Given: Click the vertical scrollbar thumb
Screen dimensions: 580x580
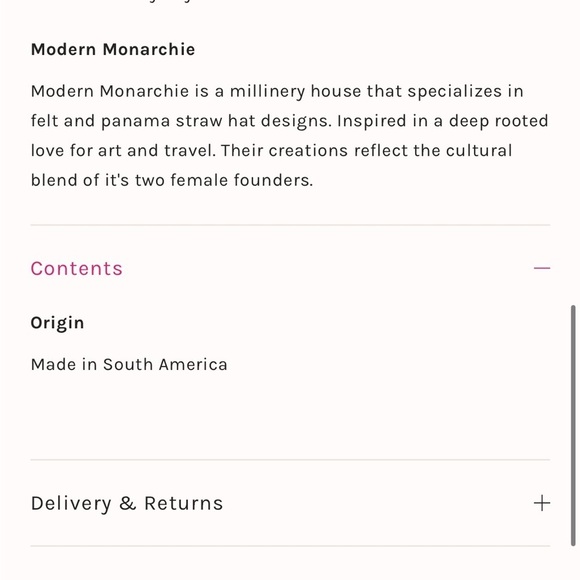Looking at the screenshot, I should coord(573,425).
